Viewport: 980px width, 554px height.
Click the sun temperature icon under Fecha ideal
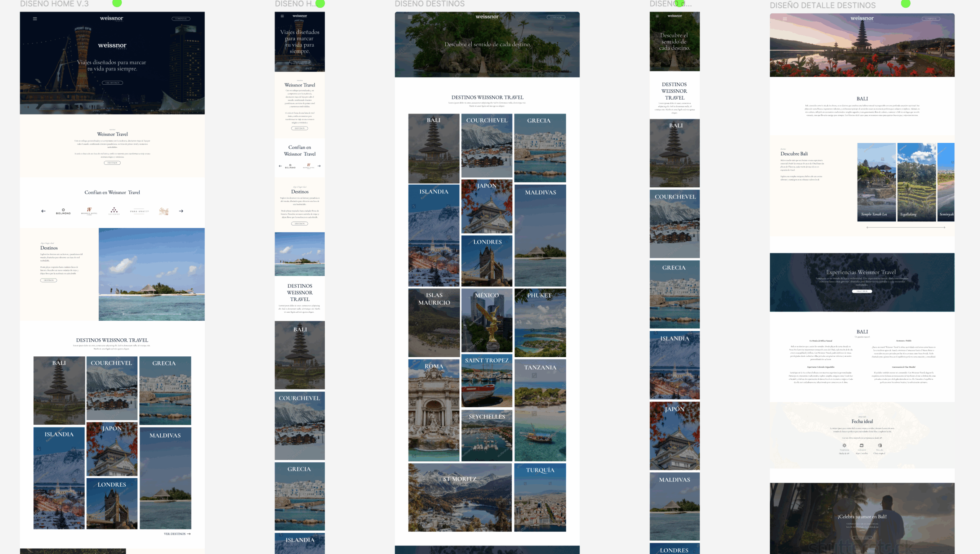pos(844,446)
